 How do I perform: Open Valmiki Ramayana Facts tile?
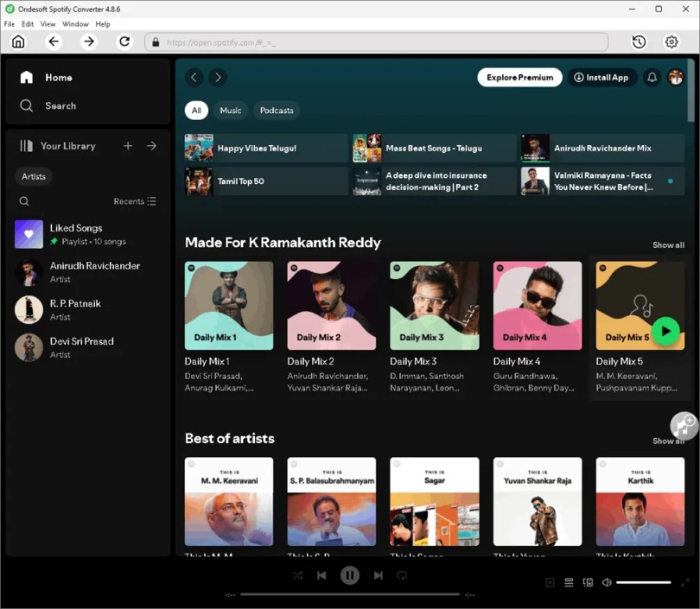coord(602,181)
